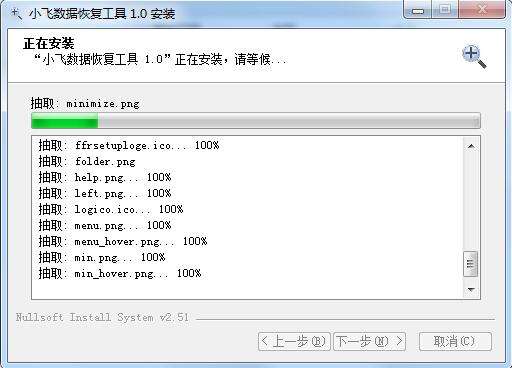Viewport: 512px width, 368px height.
Task: Select the left.png 100% log row
Action: [105, 193]
